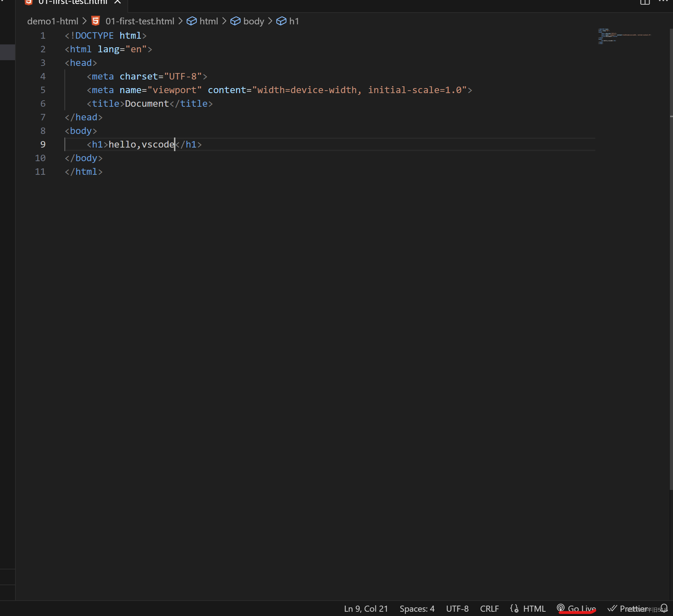Click line number 5 in the gutter
The image size is (673, 616).
click(43, 90)
